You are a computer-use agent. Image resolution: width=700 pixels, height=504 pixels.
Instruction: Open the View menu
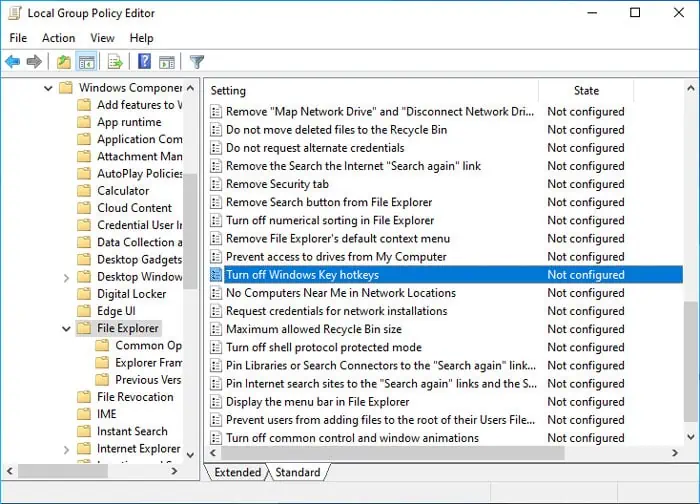102,38
